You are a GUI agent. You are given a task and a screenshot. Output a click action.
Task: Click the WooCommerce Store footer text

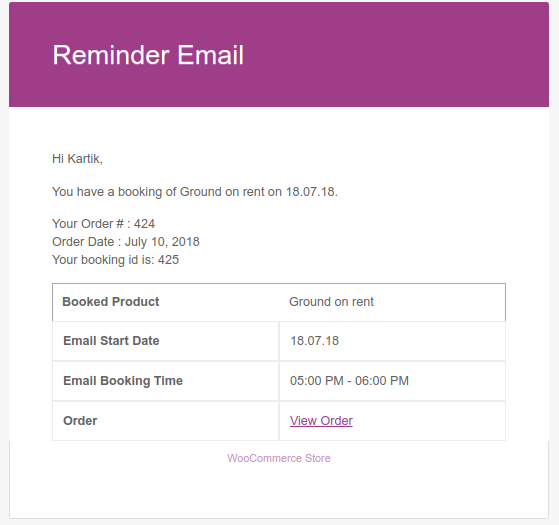tap(279, 458)
